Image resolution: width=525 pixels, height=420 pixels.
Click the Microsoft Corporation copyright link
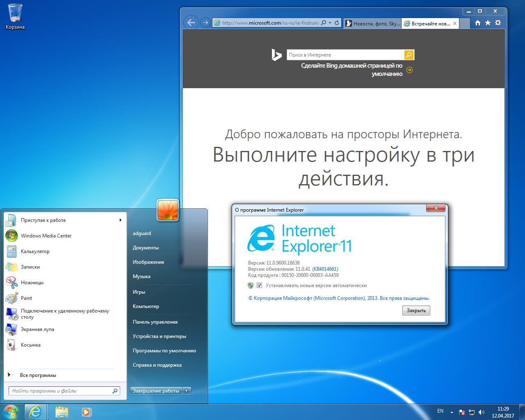(x=339, y=298)
